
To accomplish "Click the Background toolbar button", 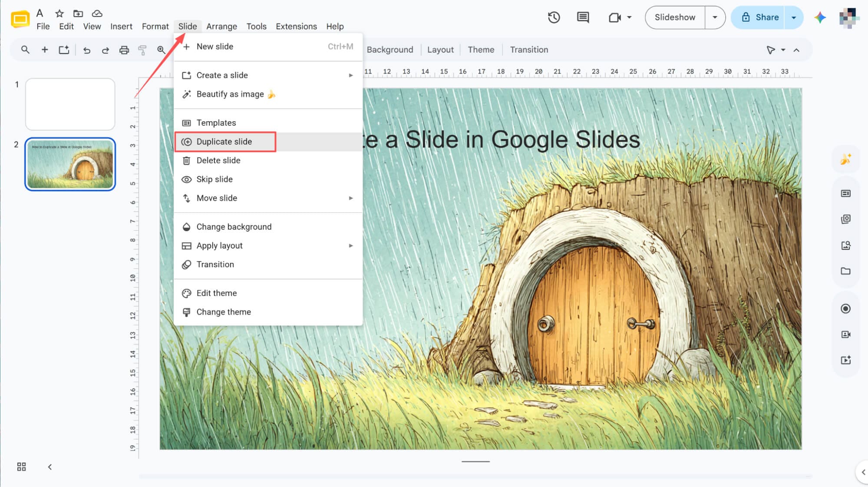I will (x=390, y=50).
